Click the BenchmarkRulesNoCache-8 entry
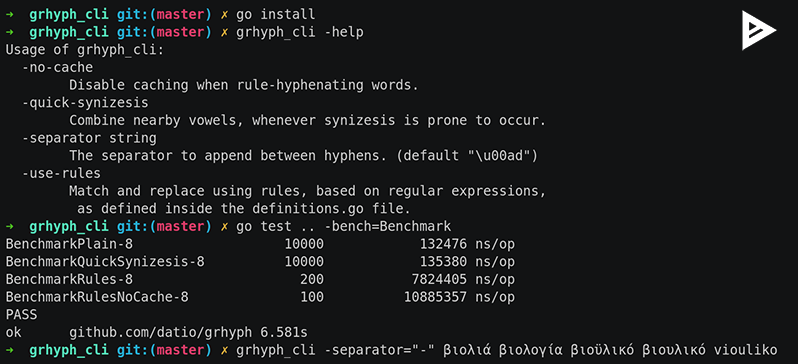This screenshot has height=364, width=798. click(x=97, y=297)
